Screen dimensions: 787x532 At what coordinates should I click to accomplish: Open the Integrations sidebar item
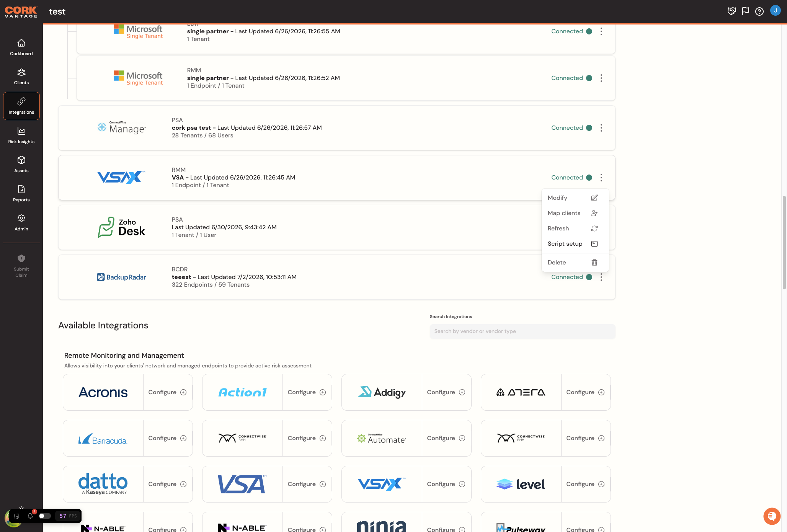click(x=21, y=106)
